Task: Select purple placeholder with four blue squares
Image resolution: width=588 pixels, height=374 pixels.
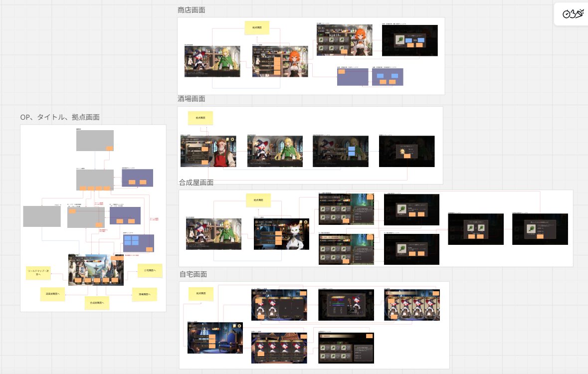Action: tap(138, 243)
